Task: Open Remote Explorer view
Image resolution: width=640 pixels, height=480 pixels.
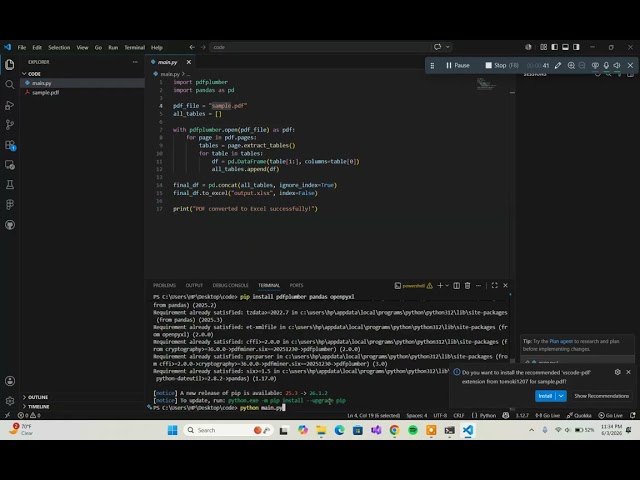Action: pyautogui.click(x=10, y=165)
